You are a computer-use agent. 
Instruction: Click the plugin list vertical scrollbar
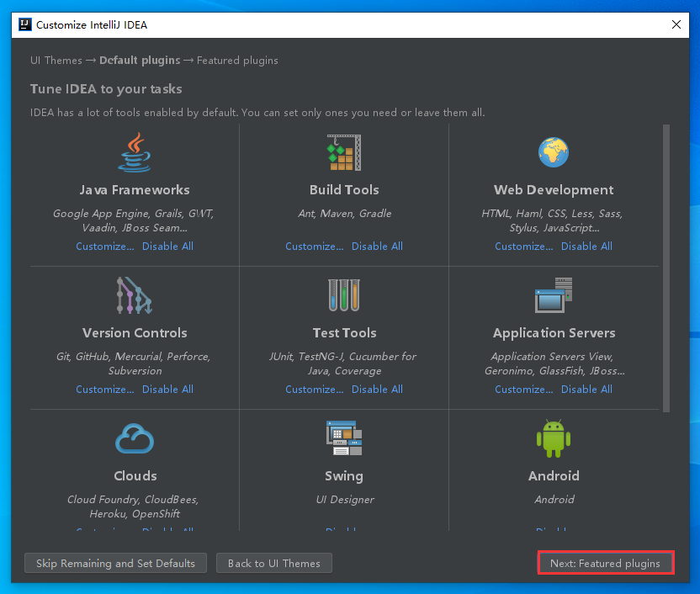click(x=666, y=268)
